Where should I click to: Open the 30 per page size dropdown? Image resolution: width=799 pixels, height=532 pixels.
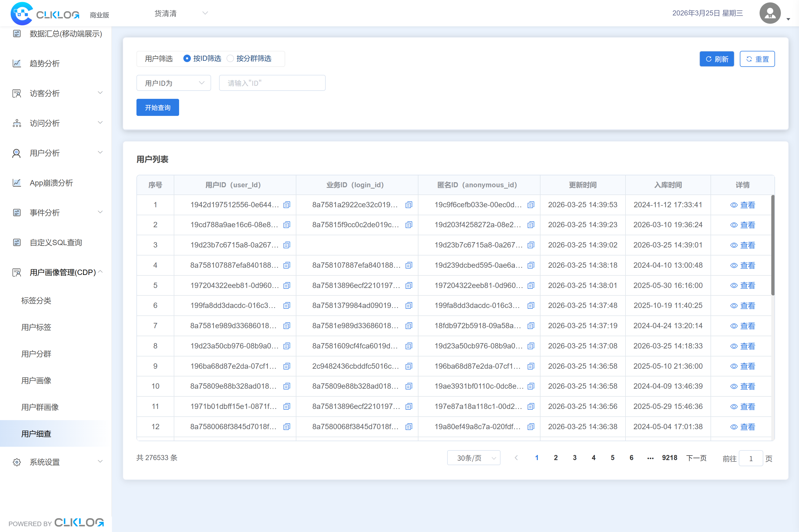coord(474,458)
